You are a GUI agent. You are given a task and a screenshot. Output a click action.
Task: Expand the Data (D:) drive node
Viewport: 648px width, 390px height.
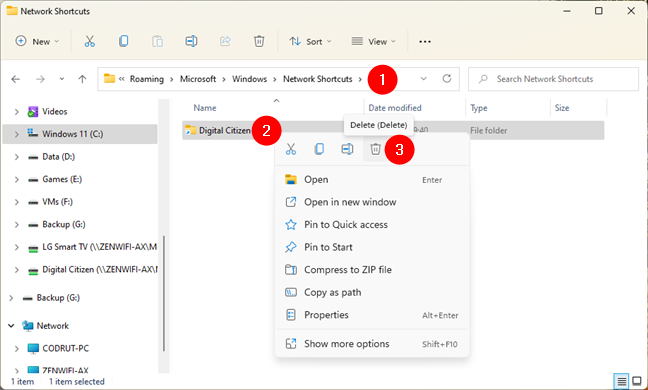[x=17, y=157]
